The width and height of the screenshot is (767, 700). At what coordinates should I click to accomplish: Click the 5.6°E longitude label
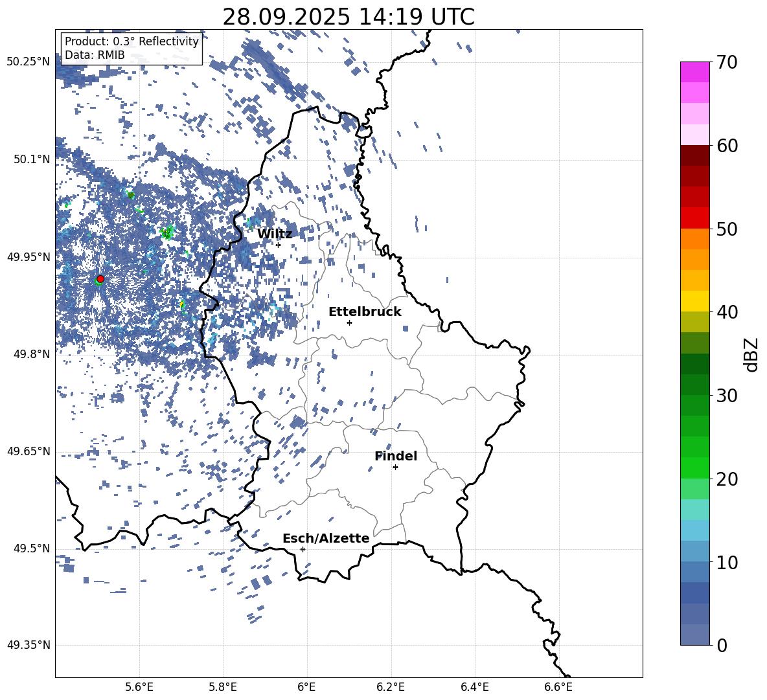pyautogui.click(x=139, y=687)
